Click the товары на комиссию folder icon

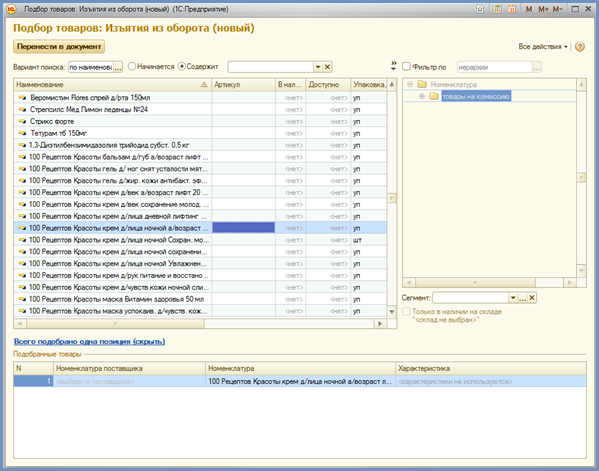point(434,96)
